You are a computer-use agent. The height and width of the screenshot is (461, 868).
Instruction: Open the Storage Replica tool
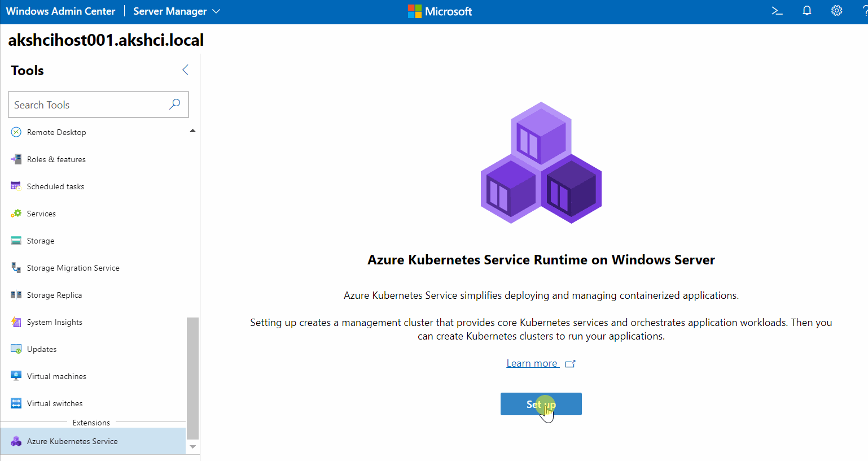(56, 294)
